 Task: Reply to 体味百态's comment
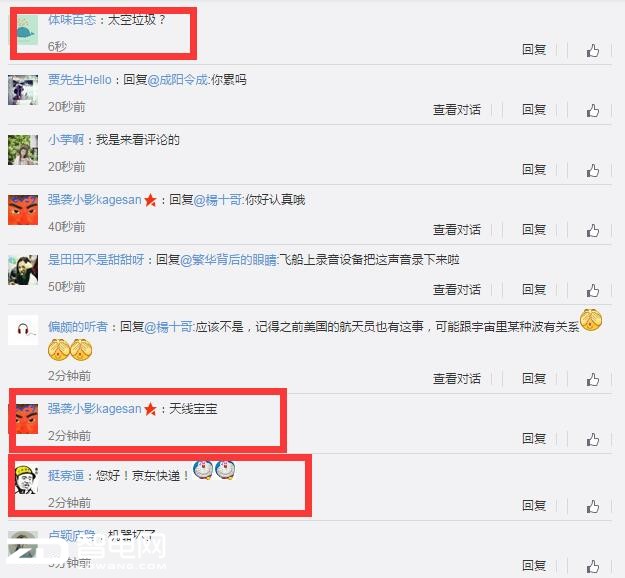click(x=534, y=49)
